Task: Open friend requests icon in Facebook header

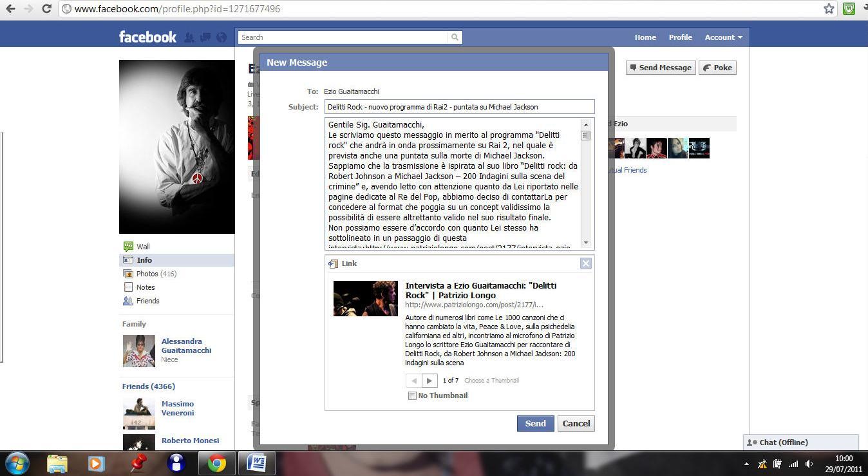Action: tap(189, 37)
